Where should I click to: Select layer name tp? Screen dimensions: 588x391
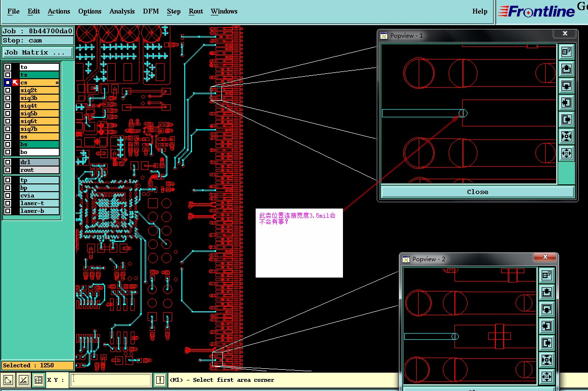coord(39,180)
